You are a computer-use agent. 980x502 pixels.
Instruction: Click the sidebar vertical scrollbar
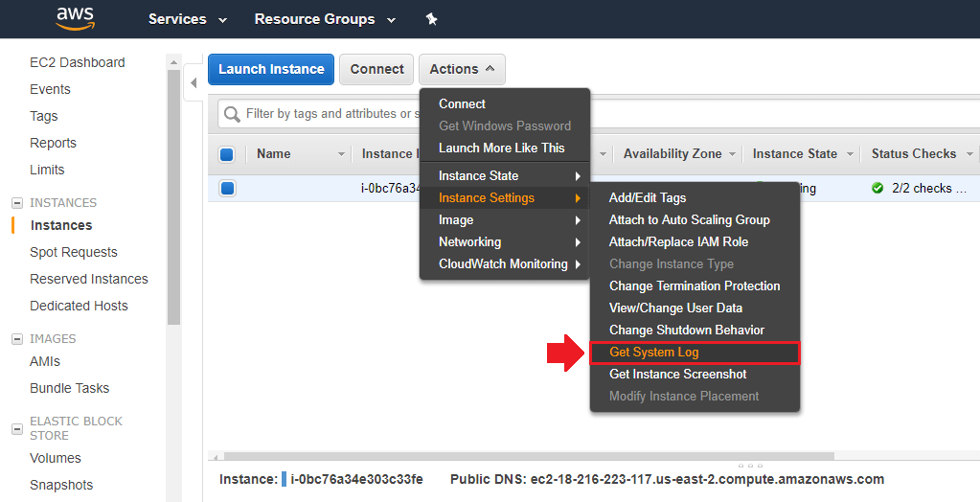point(173,197)
